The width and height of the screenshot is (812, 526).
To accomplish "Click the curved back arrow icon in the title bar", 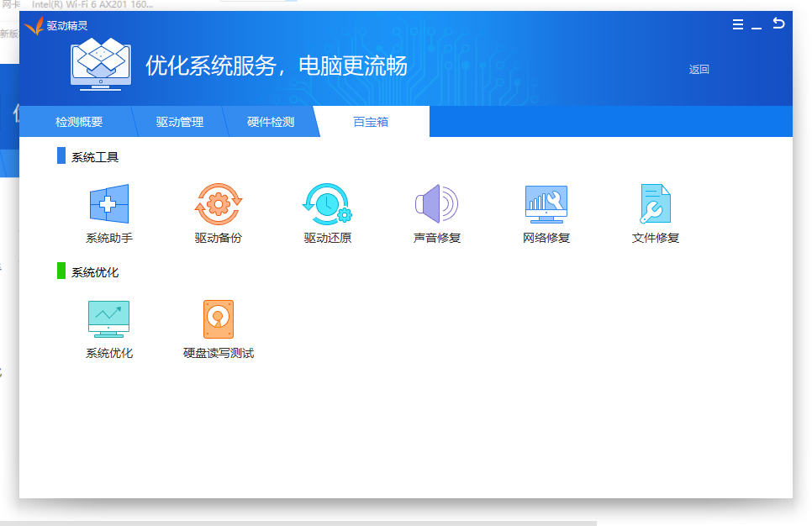I will 778,24.
